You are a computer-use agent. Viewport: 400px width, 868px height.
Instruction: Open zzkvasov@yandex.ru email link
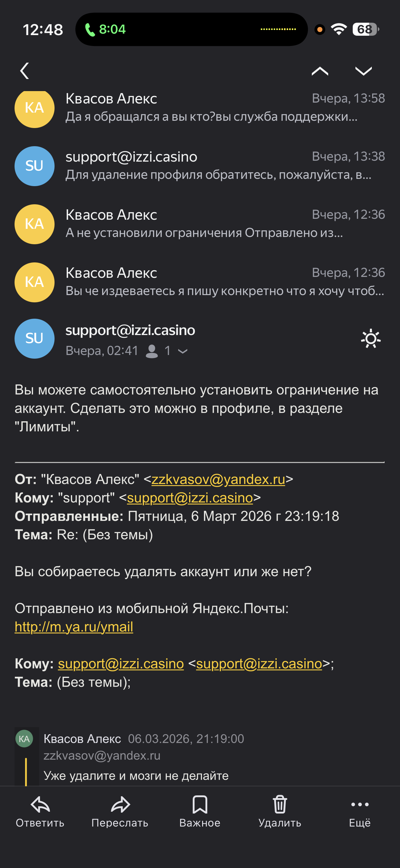click(218, 479)
